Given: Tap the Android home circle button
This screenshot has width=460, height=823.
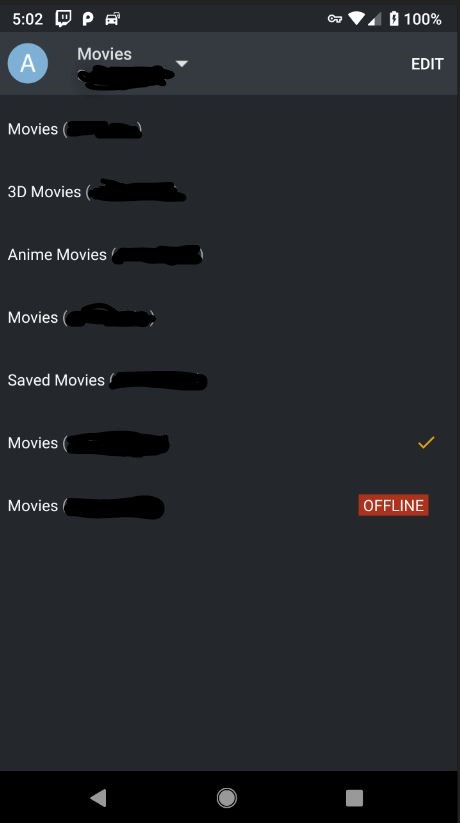Looking at the screenshot, I should 227,798.
